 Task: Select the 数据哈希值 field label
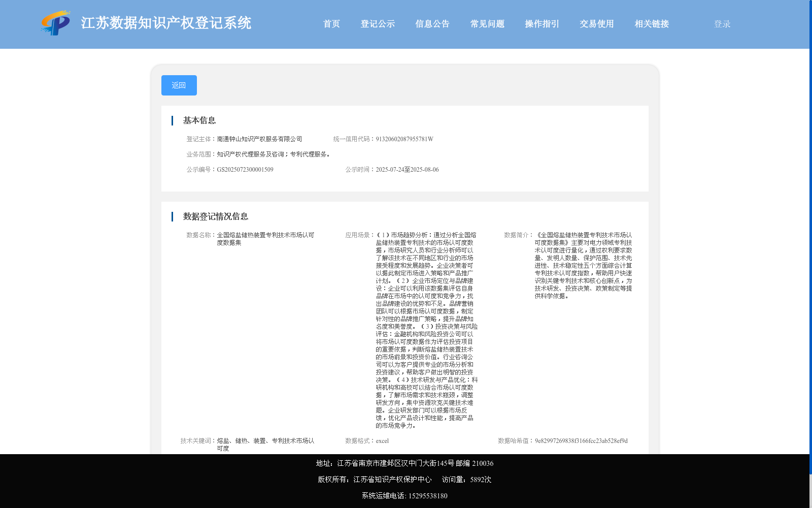(514, 441)
